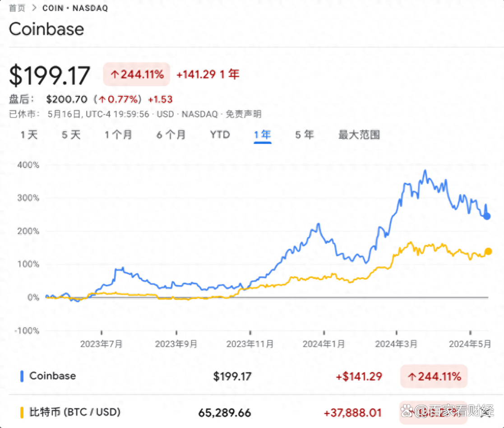This screenshot has width=504, height=428.
Task: Click the Bitcoin price 65,289.66
Action: (225, 413)
